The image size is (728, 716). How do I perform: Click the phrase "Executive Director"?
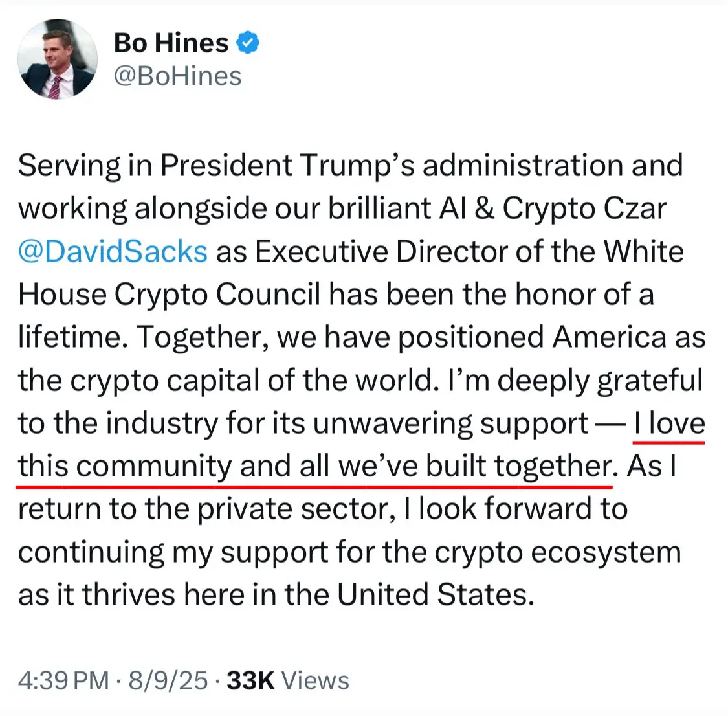(322, 251)
